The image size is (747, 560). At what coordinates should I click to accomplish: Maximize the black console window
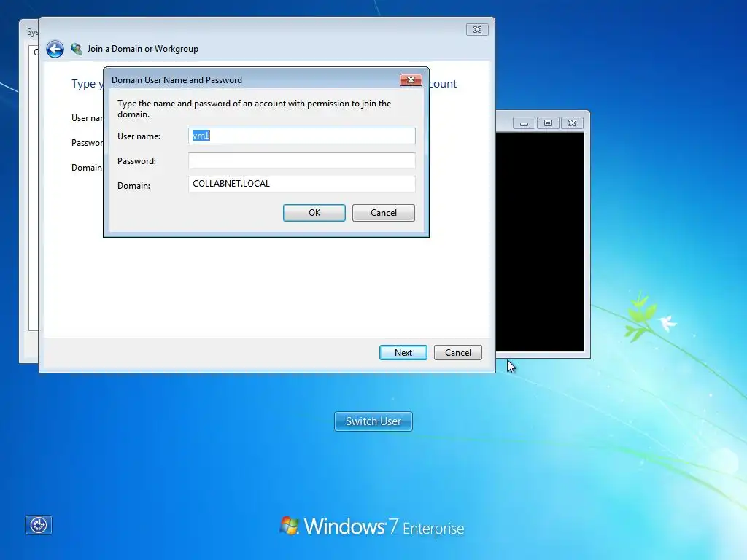click(x=548, y=122)
